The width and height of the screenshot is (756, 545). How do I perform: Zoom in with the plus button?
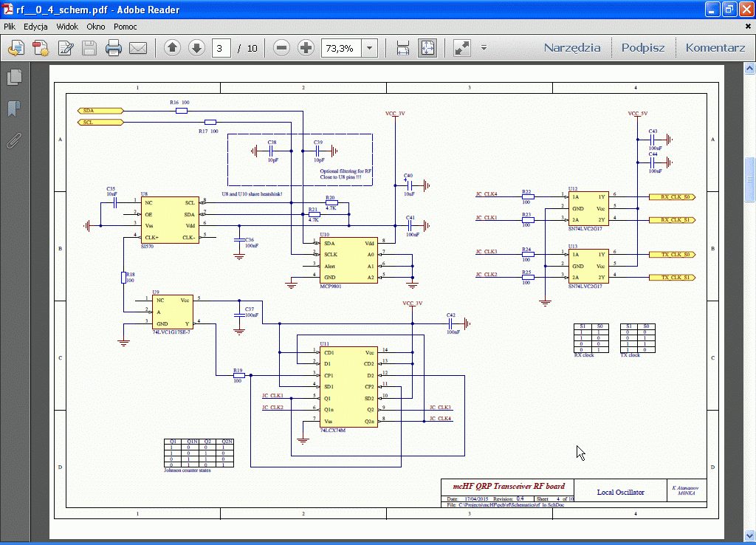pos(306,49)
